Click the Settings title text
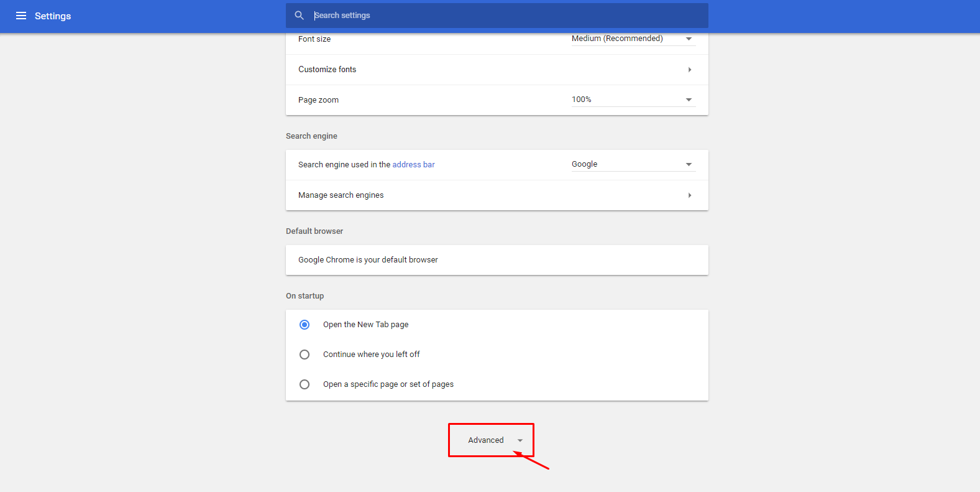The image size is (980, 492). [x=53, y=16]
